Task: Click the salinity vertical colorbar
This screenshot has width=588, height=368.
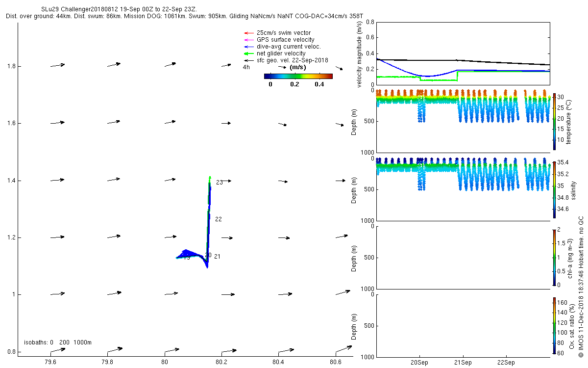Action: click(554, 189)
